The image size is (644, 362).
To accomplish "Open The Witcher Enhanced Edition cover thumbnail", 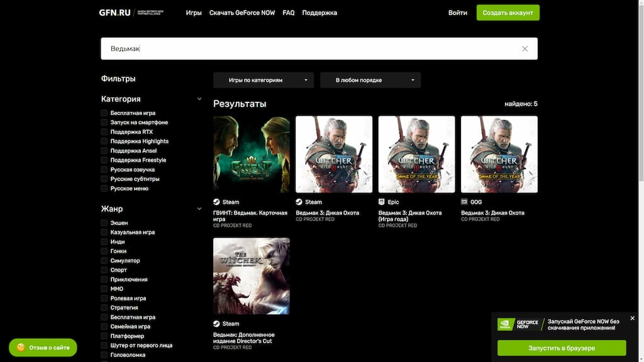I will pyautogui.click(x=252, y=277).
